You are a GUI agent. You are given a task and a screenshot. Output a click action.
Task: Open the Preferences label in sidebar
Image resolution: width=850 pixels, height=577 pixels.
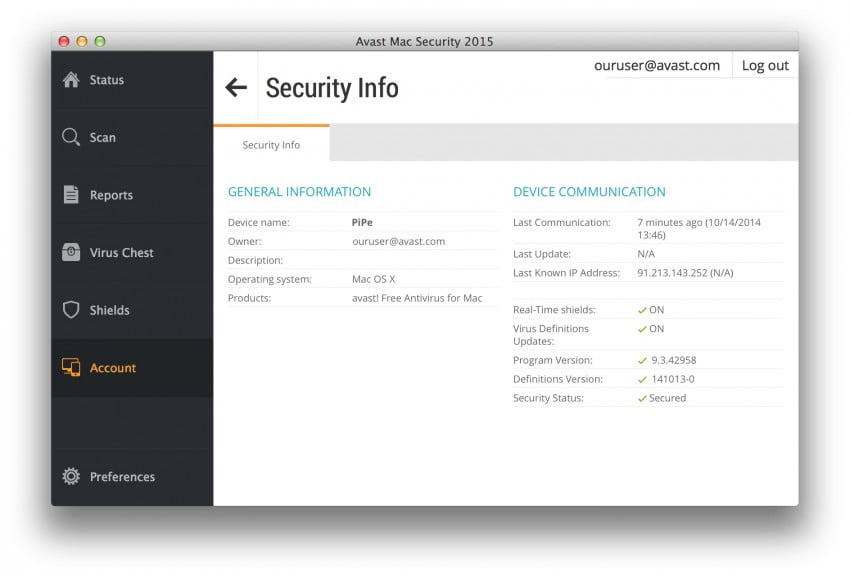[x=123, y=477]
